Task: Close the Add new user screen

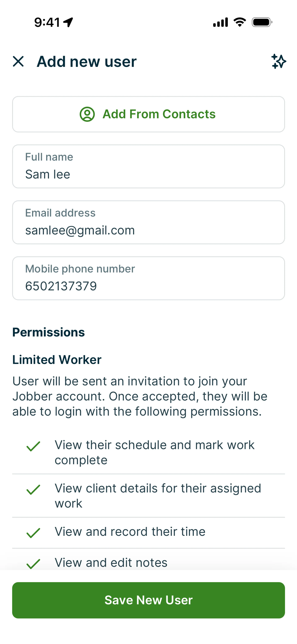Action: click(x=18, y=61)
